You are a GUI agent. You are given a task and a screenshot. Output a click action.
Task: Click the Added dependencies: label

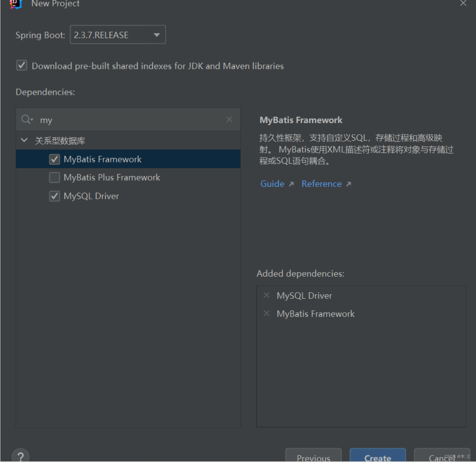pos(300,274)
